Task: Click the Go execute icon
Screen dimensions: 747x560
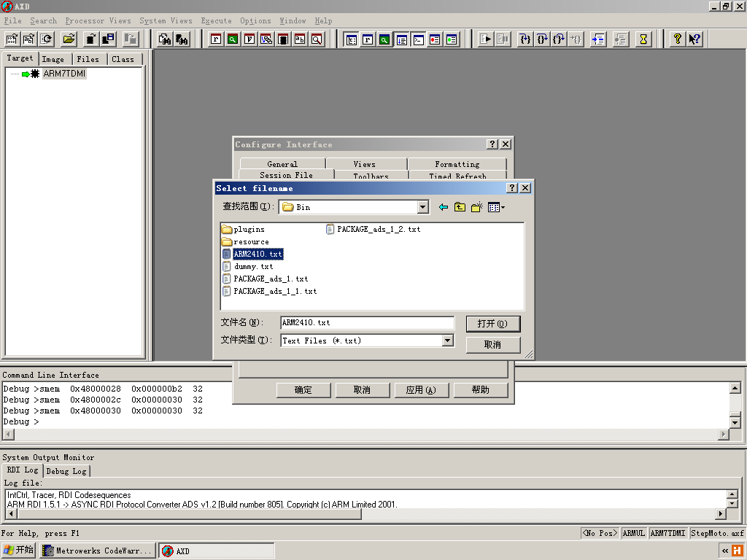Action: 485,39
